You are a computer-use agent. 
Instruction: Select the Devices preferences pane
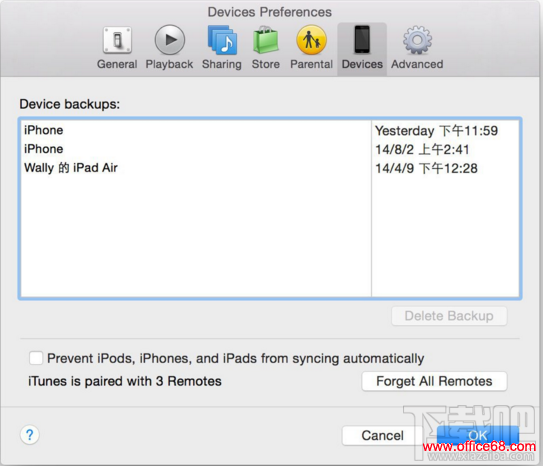tap(362, 48)
